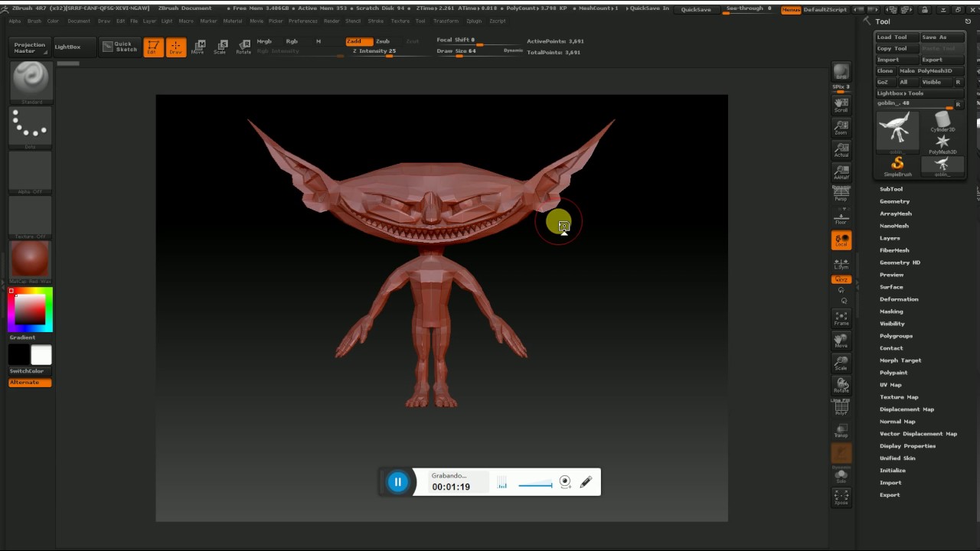Expand the ArrayMesh section
The image size is (980, 551).
point(896,214)
